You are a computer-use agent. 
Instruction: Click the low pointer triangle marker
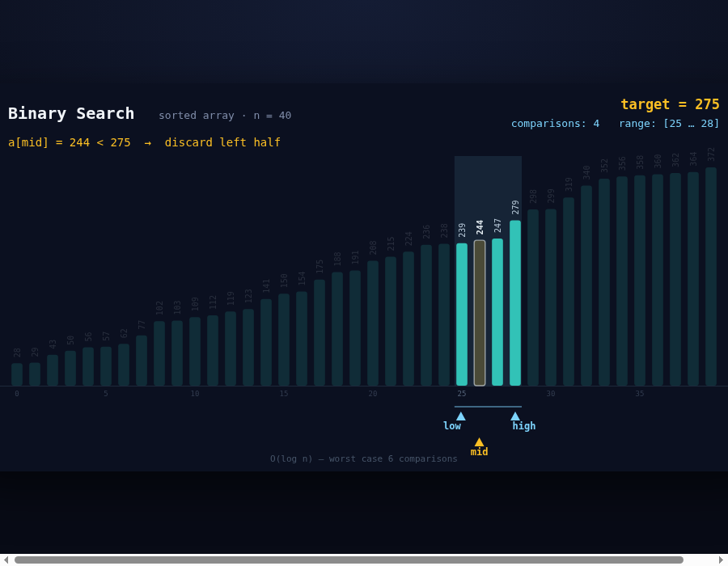click(460, 416)
